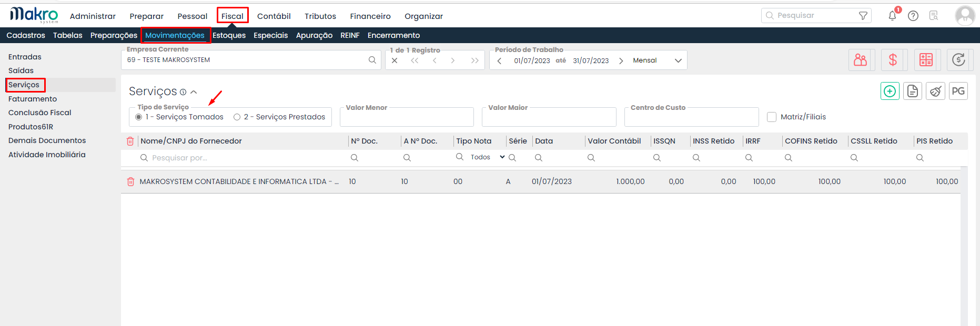Click the Serviços info icon
Screen dimensions: 980x326
click(183, 92)
